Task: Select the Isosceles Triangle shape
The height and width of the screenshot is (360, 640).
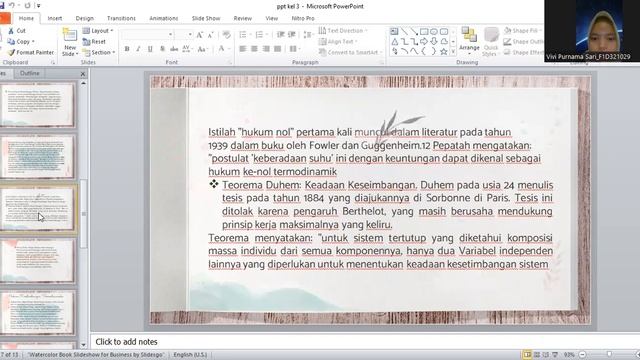Action: pyautogui.click(x=394, y=42)
